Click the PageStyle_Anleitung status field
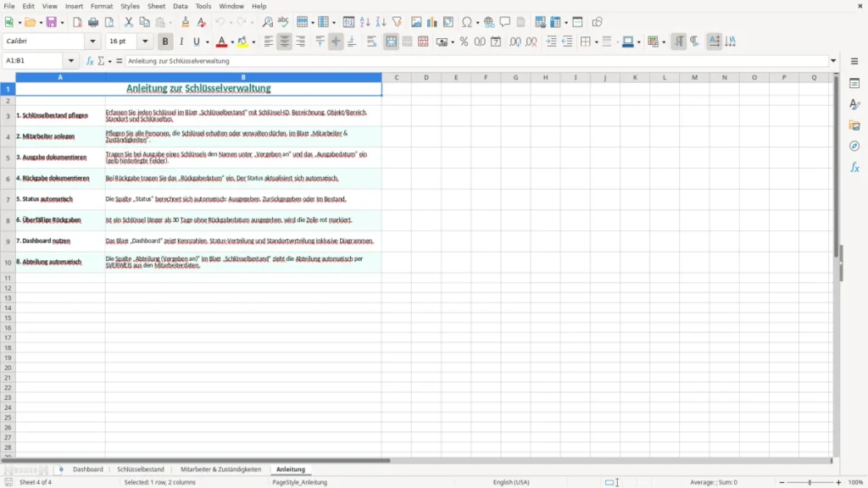The height and width of the screenshot is (488, 868). pos(299,482)
